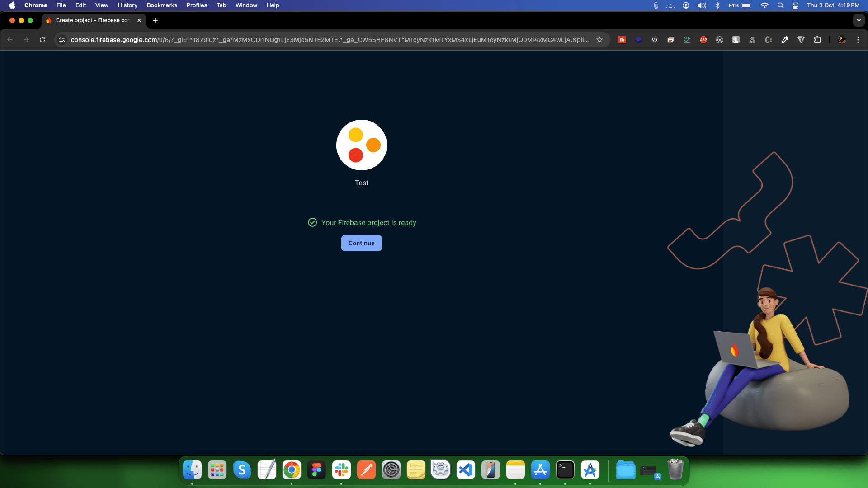Open site information in the address bar

61,40
